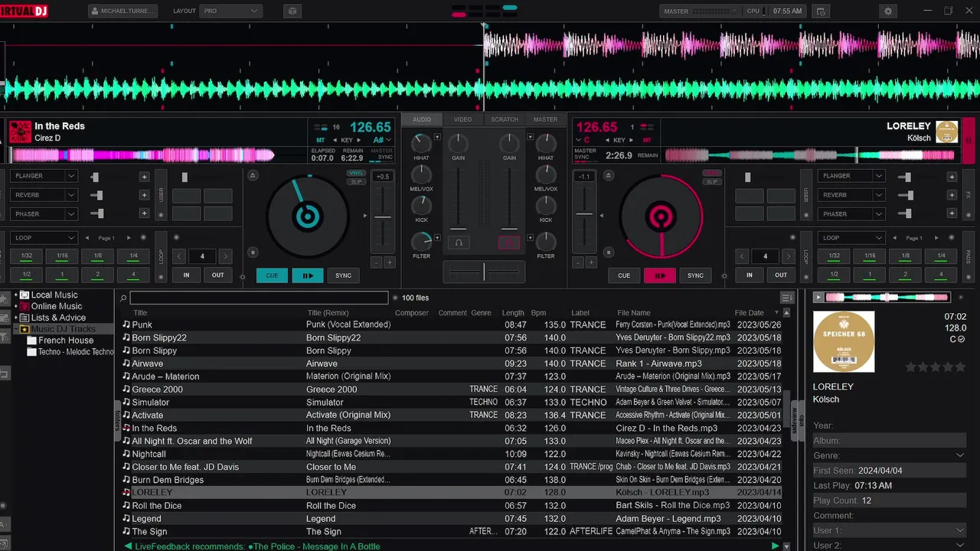
Task: Switch mixer to the AUDIO tab
Action: pos(422,119)
